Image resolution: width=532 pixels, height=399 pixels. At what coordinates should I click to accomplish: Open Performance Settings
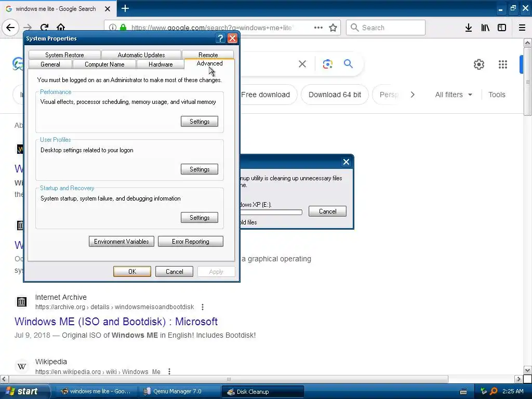click(199, 122)
